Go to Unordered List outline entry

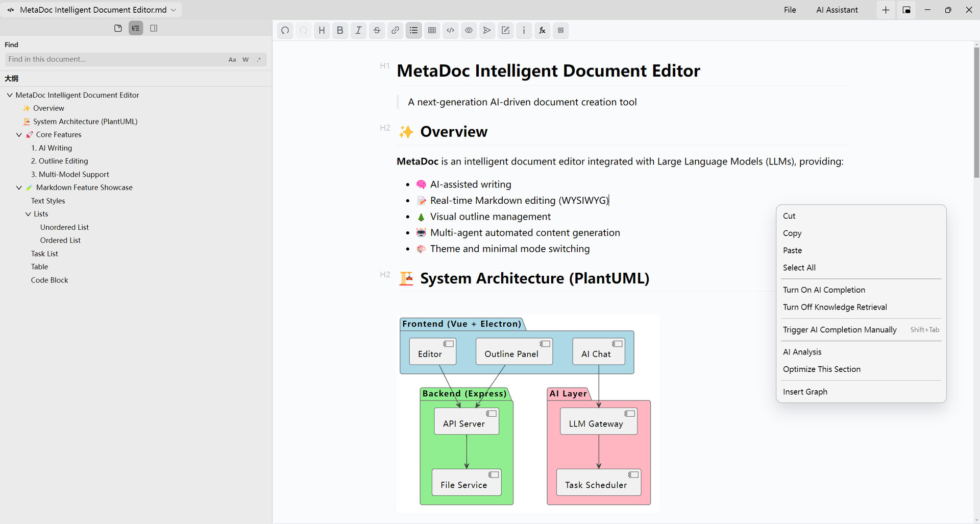[64, 227]
